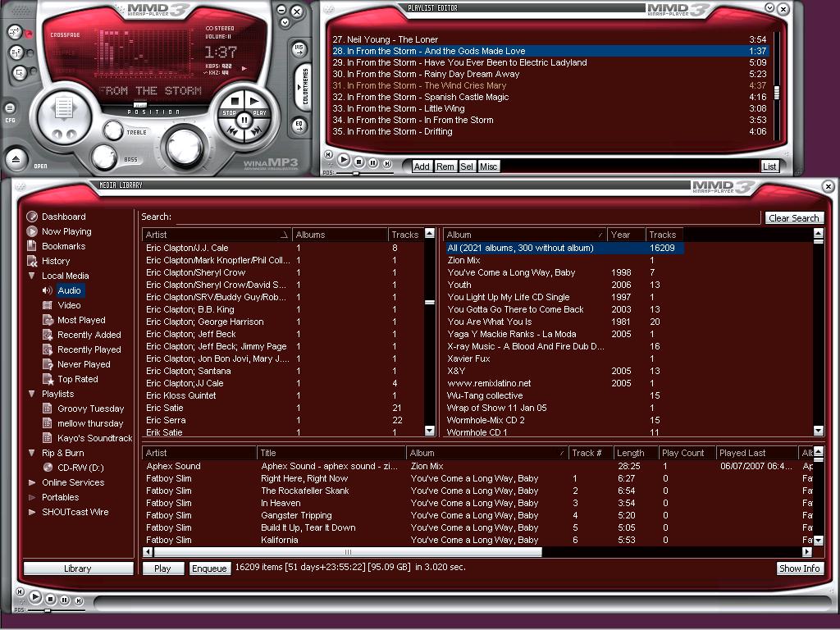Open the Sel menu in Playlist Editor
The width and height of the screenshot is (840, 630).
pyautogui.click(x=467, y=167)
